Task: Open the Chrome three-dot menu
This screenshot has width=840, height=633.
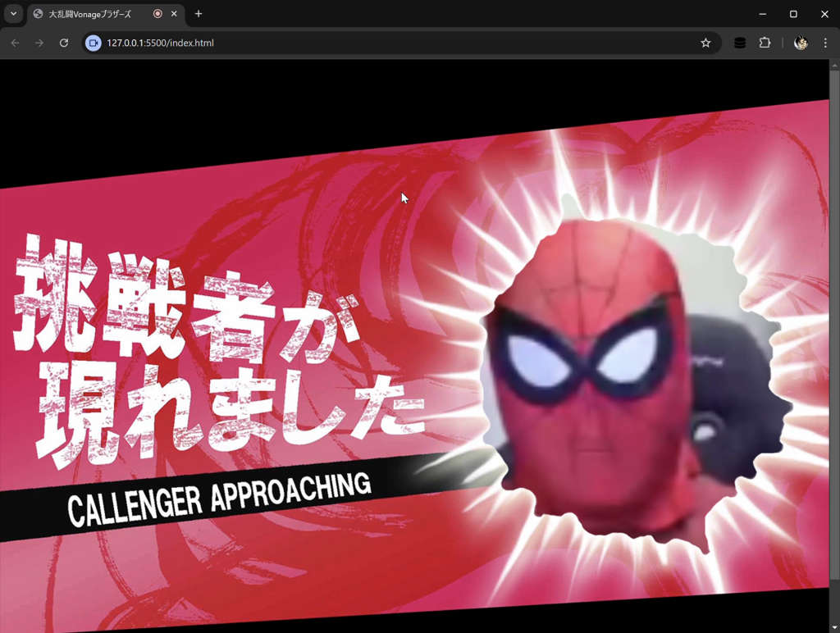Action: point(825,43)
